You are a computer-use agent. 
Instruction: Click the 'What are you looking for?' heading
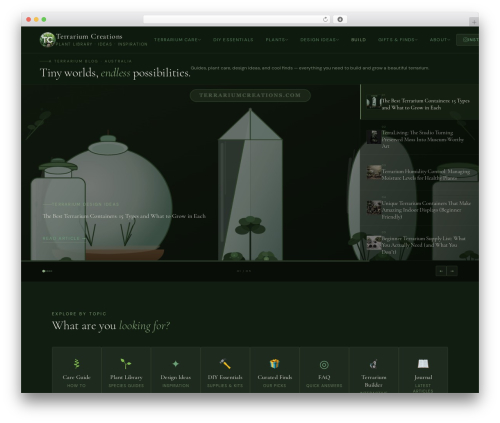pyautogui.click(x=111, y=326)
